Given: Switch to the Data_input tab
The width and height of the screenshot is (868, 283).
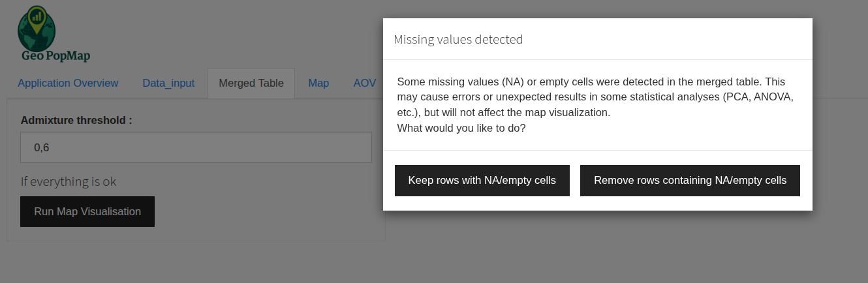Looking at the screenshot, I should [168, 83].
